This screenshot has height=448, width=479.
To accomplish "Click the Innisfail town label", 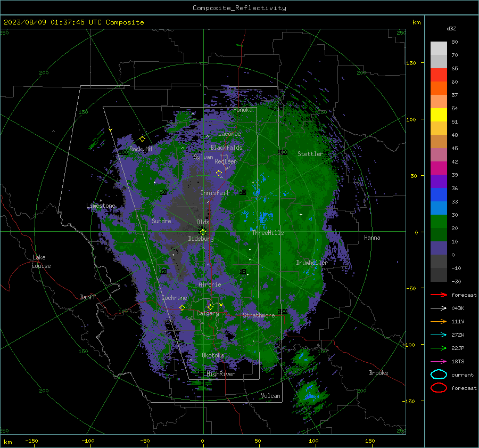I will click(214, 193).
